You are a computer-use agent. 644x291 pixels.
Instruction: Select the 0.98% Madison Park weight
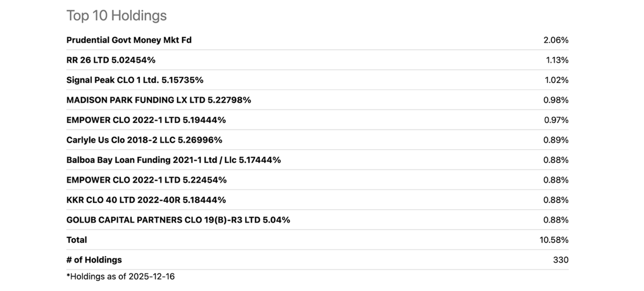(556, 100)
